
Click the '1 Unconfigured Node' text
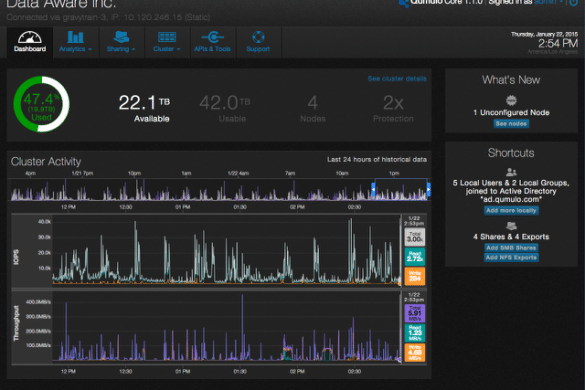(511, 112)
